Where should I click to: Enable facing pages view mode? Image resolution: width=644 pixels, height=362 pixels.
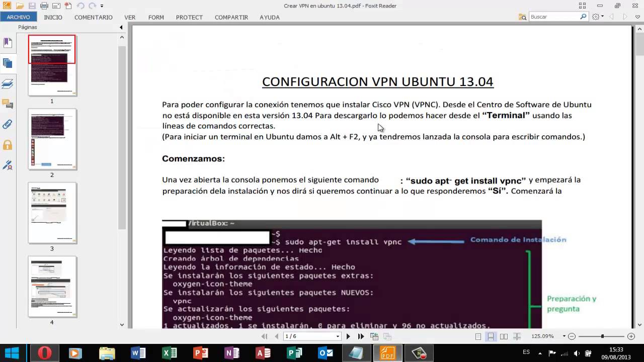504,336
